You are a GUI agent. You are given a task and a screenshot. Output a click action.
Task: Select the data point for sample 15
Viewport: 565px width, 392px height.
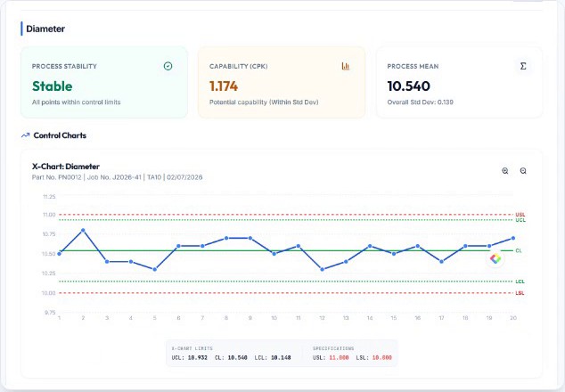point(394,254)
